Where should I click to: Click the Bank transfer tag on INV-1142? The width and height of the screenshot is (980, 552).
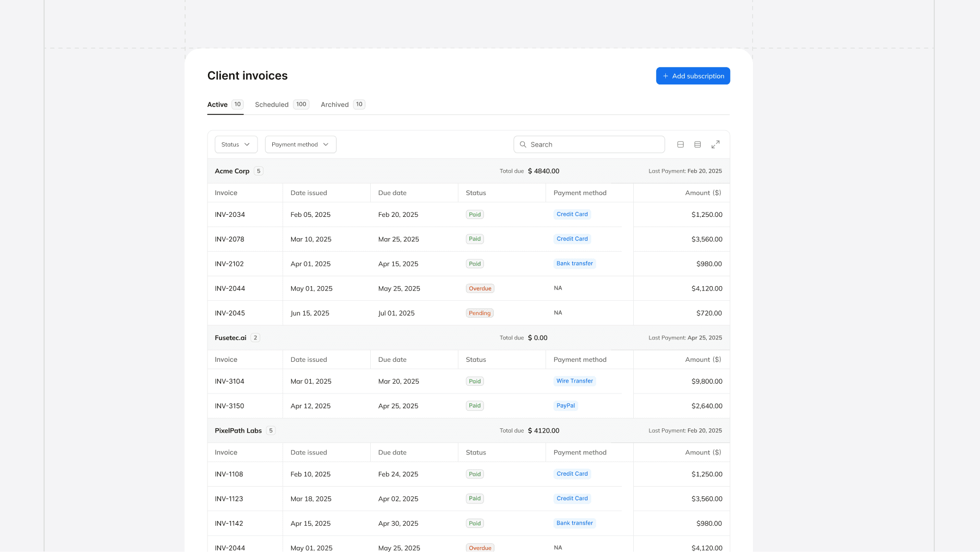point(574,523)
